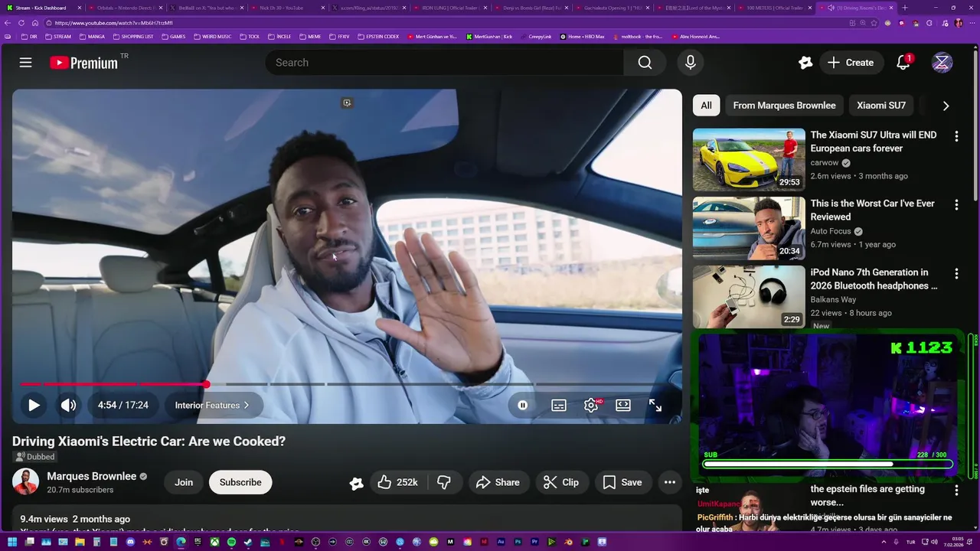Create a Clip with the scissors
The width and height of the screenshot is (980, 551).
pos(561,482)
